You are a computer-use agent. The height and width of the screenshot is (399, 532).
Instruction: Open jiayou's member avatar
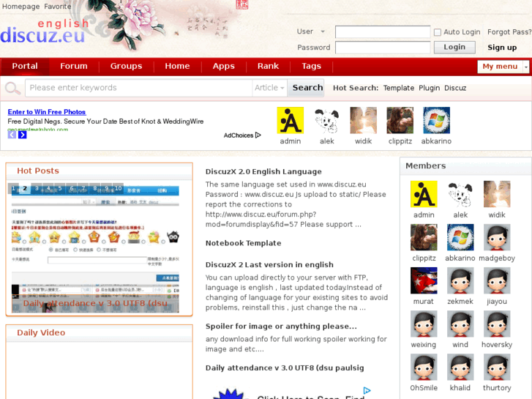point(497,280)
